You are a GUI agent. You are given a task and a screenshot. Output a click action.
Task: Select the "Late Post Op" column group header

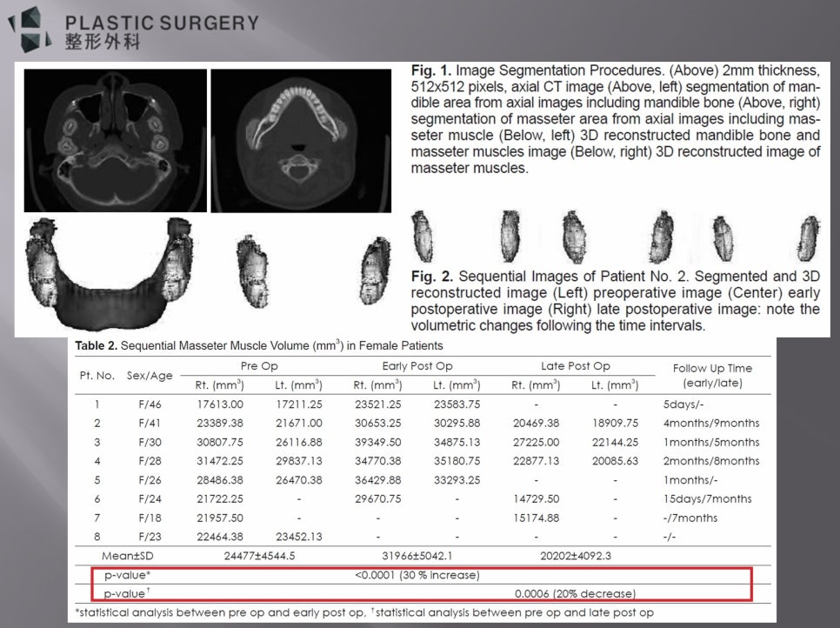coord(576,366)
